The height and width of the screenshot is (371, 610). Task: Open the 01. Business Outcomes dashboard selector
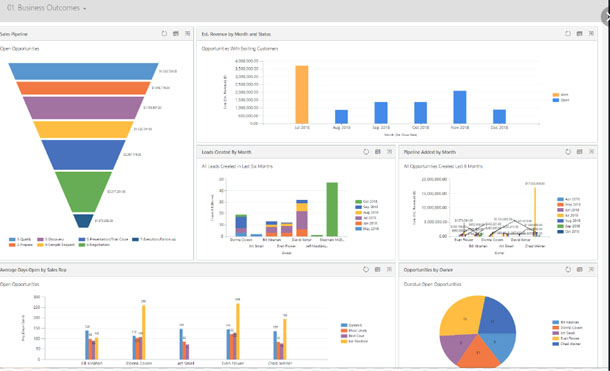(x=46, y=8)
